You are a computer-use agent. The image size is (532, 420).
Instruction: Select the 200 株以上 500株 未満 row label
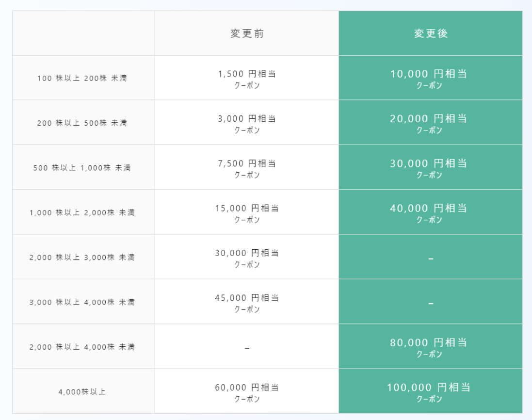82,123
